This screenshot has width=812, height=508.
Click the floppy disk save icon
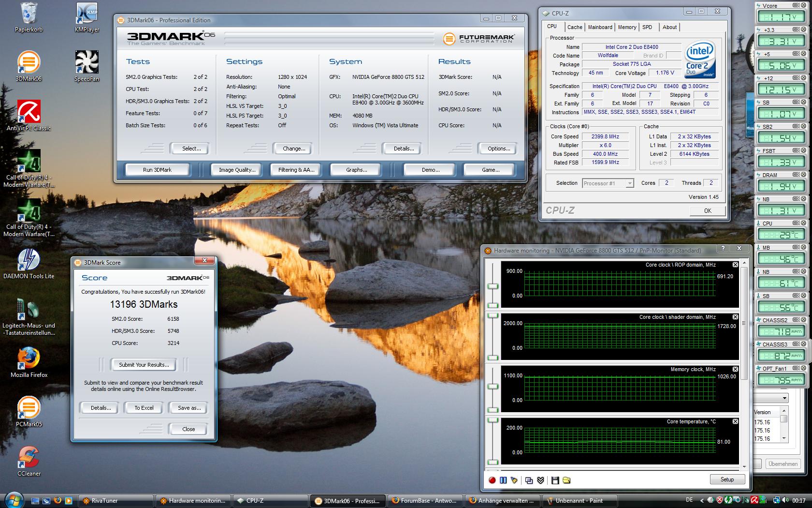(555, 480)
